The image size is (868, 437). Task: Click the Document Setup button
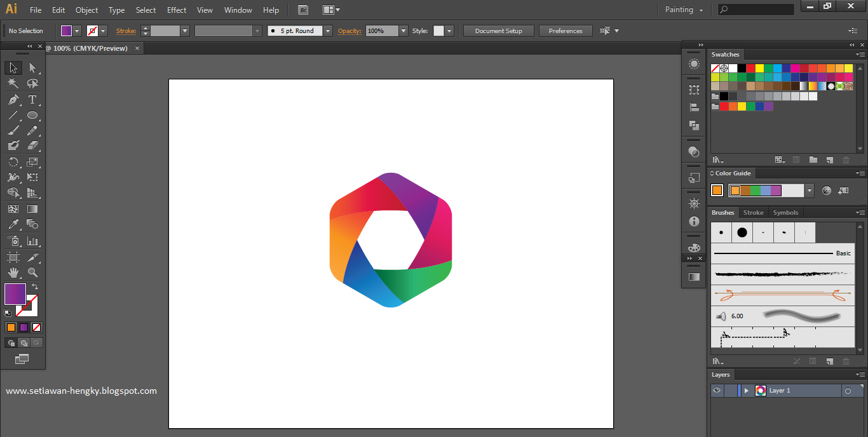point(498,30)
